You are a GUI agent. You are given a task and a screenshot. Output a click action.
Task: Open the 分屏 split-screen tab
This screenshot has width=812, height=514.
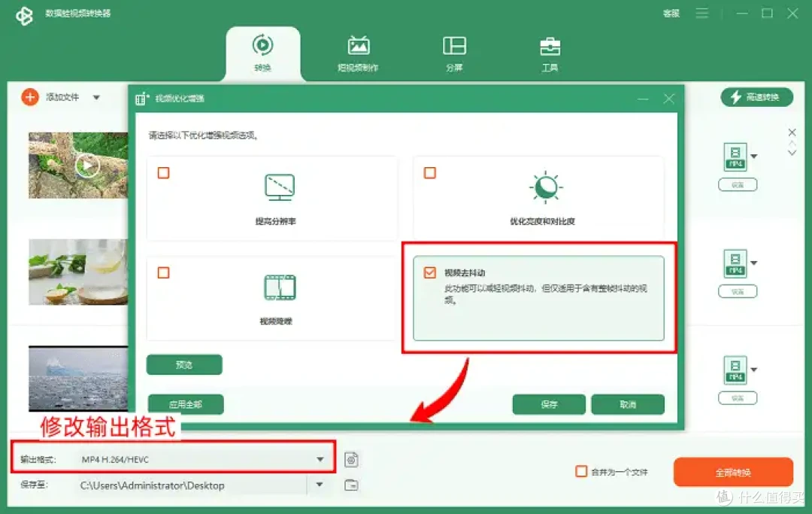454,53
